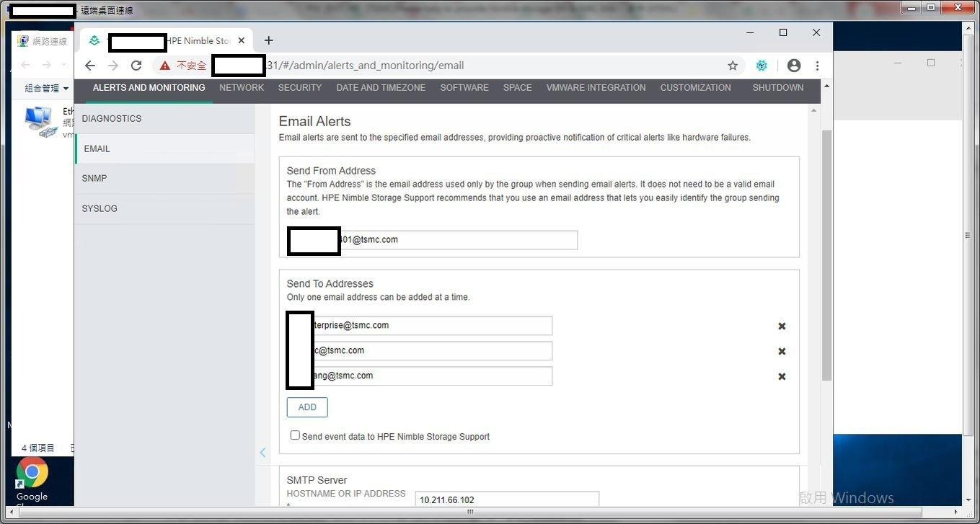980x524 pixels.
Task: Open the Chrome profile avatar icon
Action: [794, 66]
